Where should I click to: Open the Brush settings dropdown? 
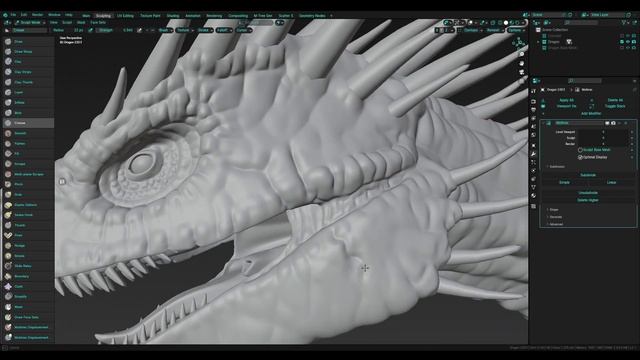[x=165, y=30]
